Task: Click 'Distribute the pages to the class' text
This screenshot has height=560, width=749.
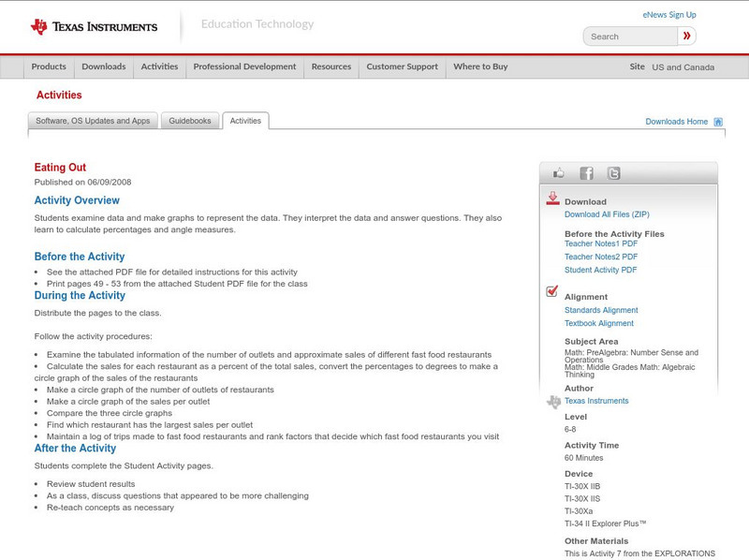Action: pyautogui.click(x=98, y=313)
